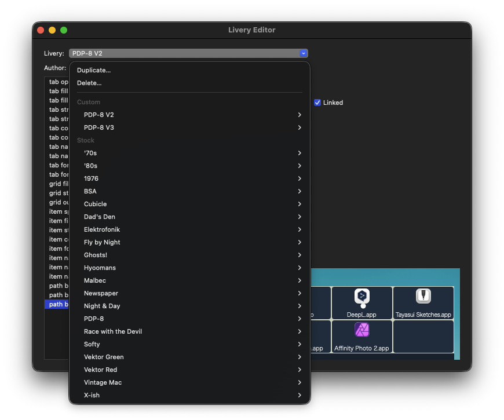Open the Livery popup selector arrow
Image resolution: width=504 pixels, height=420 pixels.
click(x=303, y=53)
